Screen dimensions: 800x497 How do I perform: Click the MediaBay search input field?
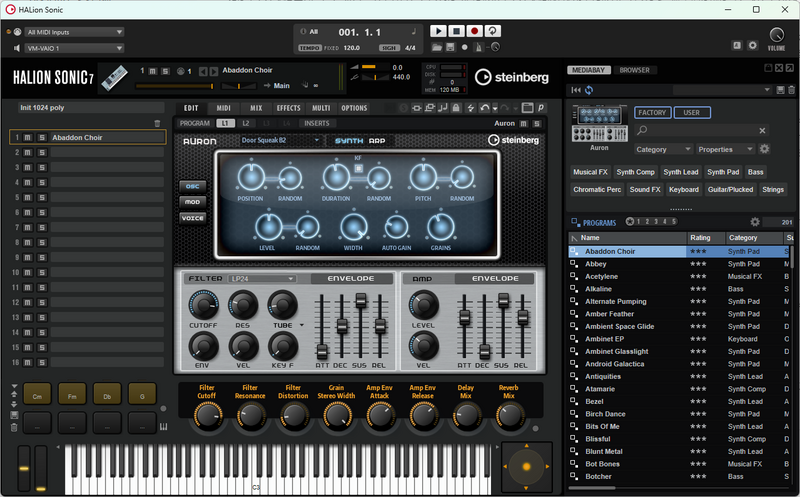tap(702, 131)
